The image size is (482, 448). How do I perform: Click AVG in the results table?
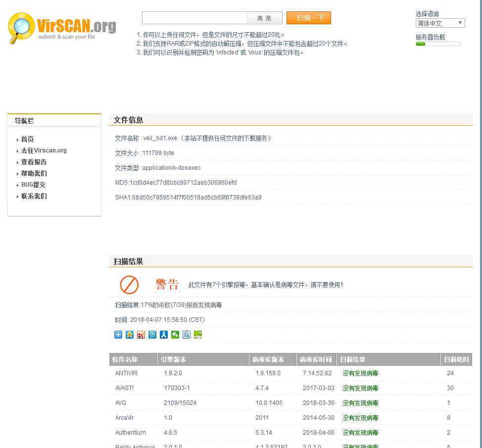click(121, 402)
